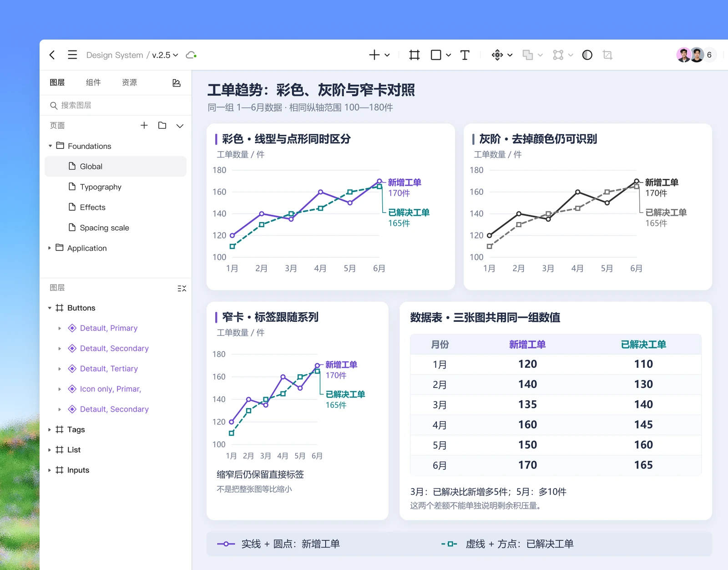Select the Spacing scale page

click(116, 228)
